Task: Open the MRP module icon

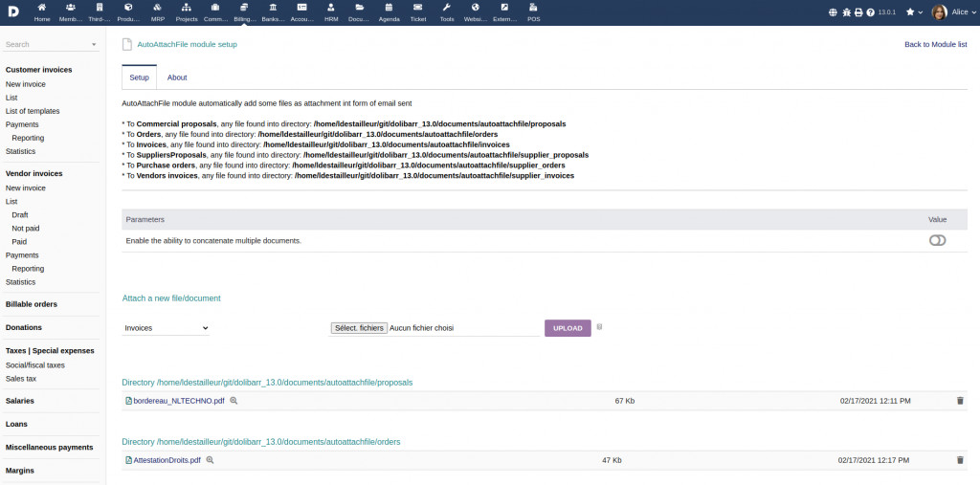Action: click(158, 8)
